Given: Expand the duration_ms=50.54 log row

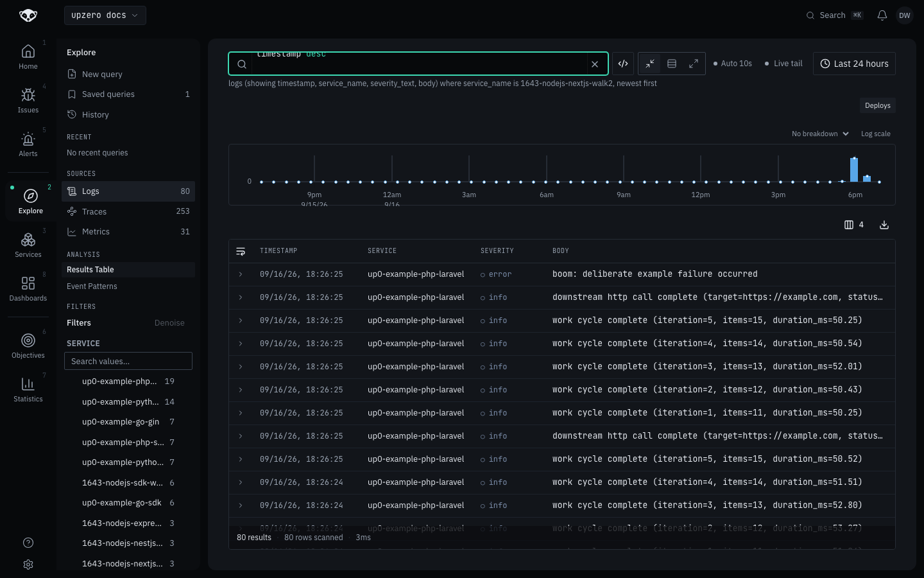Looking at the screenshot, I should pyautogui.click(x=241, y=344).
